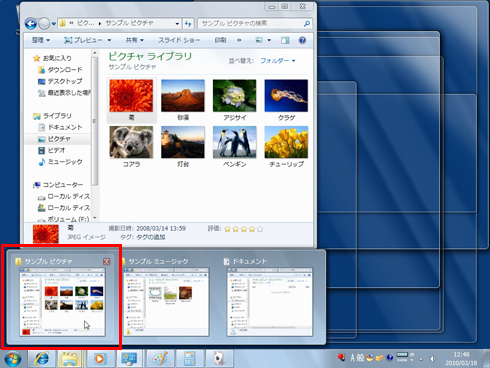Open recent locations dropdown beside navigation arrows
The image size is (490, 368).
[x=54, y=24]
